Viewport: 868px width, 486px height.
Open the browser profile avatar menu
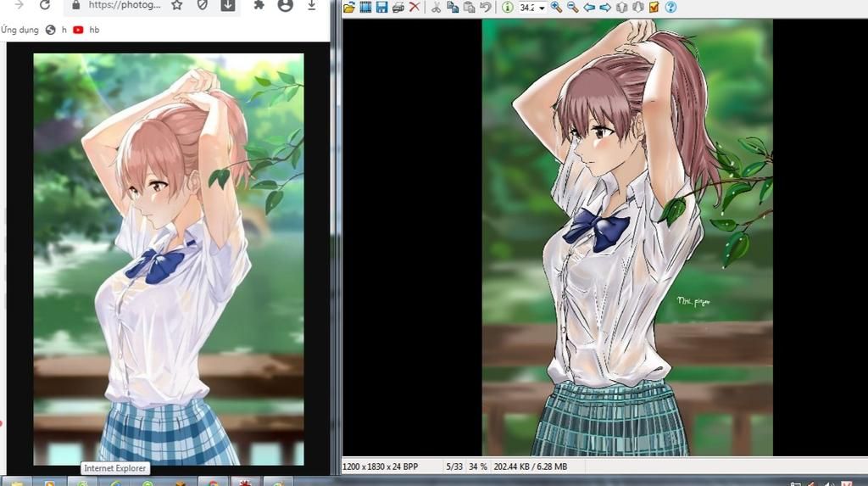[285, 6]
